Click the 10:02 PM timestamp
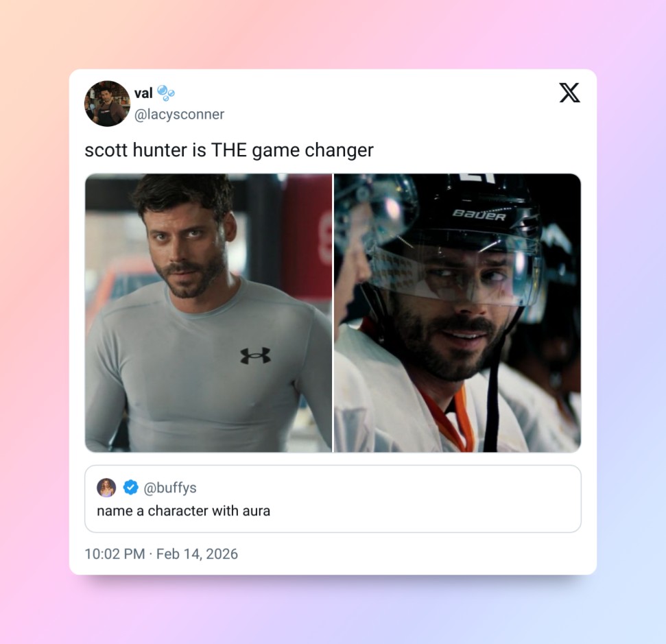This screenshot has width=666, height=644. (115, 554)
